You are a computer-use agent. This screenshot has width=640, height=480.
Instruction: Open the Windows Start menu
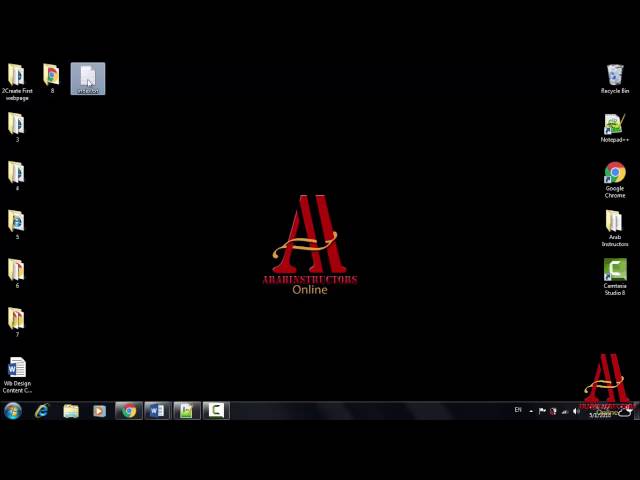(13, 411)
